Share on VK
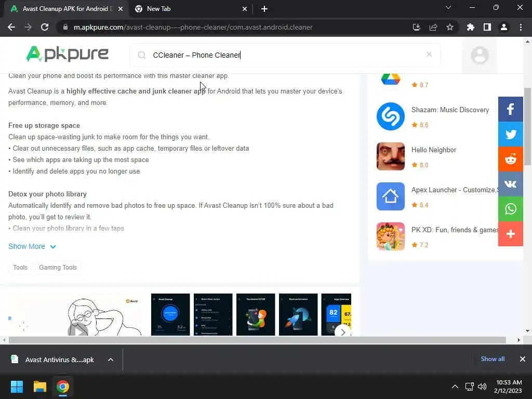The image size is (532, 399). click(511, 184)
